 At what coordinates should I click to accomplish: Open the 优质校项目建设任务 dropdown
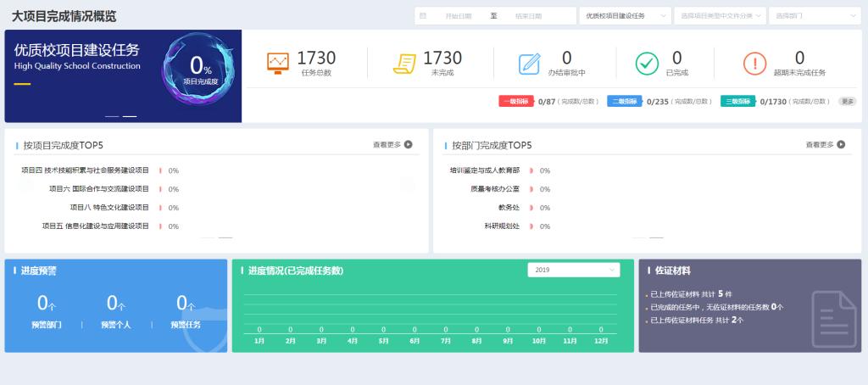click(625, 16)
